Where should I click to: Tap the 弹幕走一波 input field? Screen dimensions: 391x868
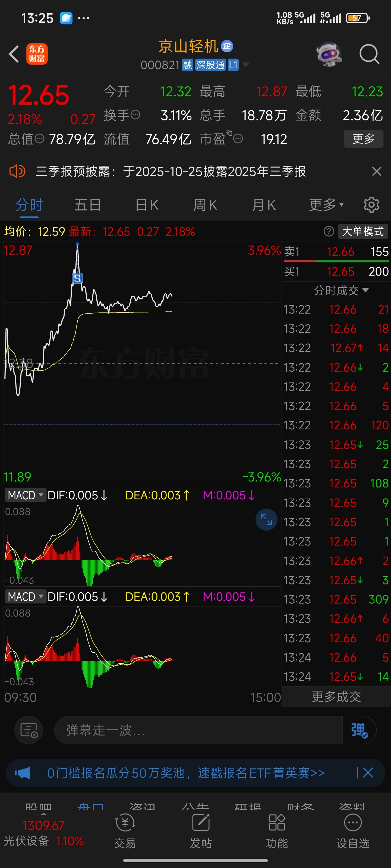[198, 730]
